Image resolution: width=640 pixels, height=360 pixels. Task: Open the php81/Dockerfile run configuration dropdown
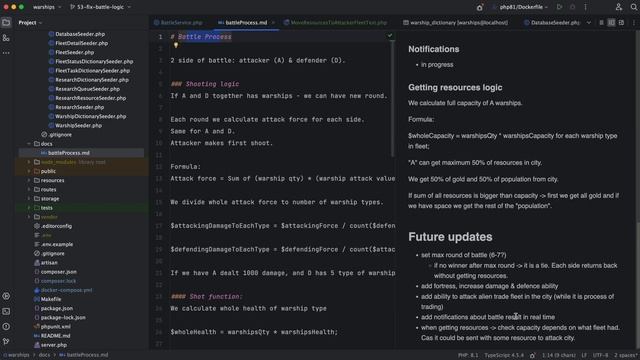520,7
